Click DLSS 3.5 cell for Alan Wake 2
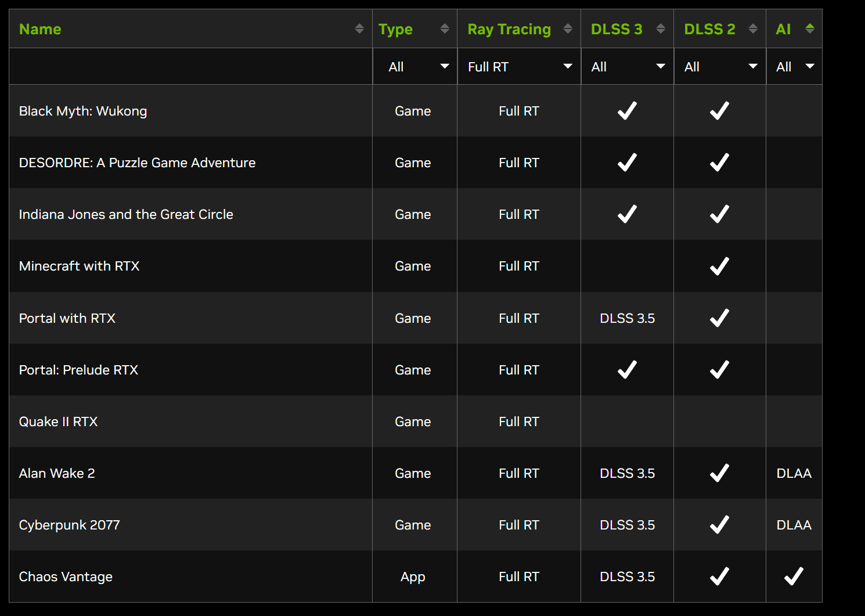Image resolution: width=865 pixels, height=616 pixels. (x=627, y=473)
